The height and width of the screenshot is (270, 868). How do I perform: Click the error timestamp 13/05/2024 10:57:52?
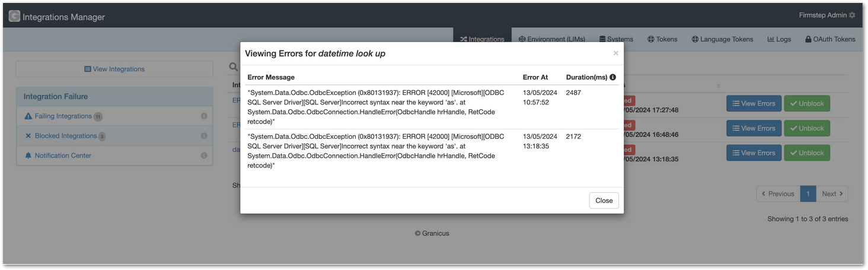(x=540, y=98)
